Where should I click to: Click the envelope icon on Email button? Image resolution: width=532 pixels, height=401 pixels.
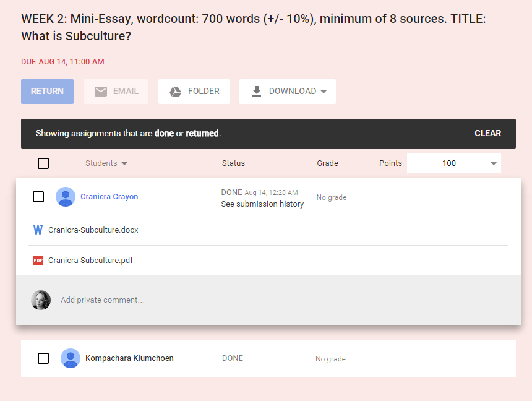point(101,92)
